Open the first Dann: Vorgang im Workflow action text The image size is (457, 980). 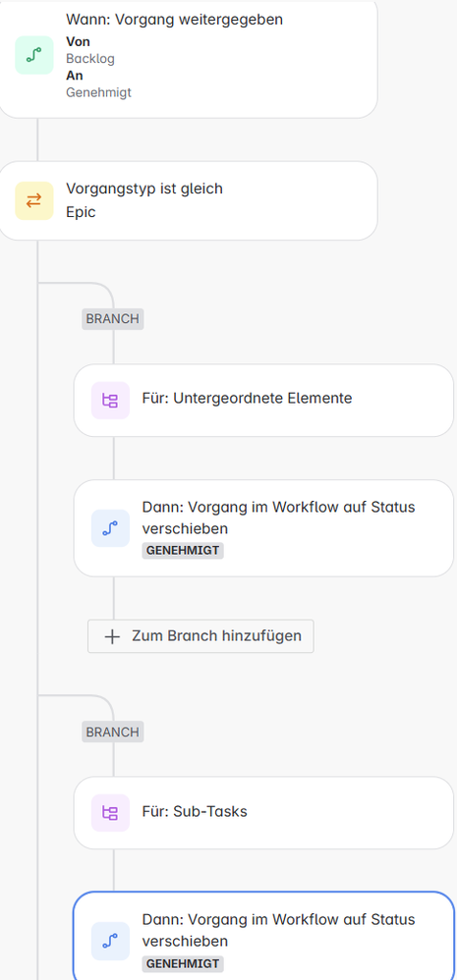(278, 517)
